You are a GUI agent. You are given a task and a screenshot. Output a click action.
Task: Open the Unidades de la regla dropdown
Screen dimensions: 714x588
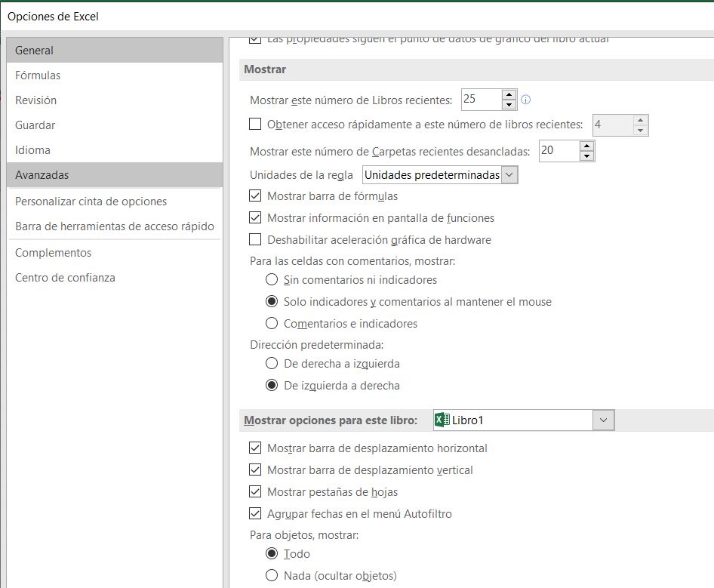pos(509,175)
